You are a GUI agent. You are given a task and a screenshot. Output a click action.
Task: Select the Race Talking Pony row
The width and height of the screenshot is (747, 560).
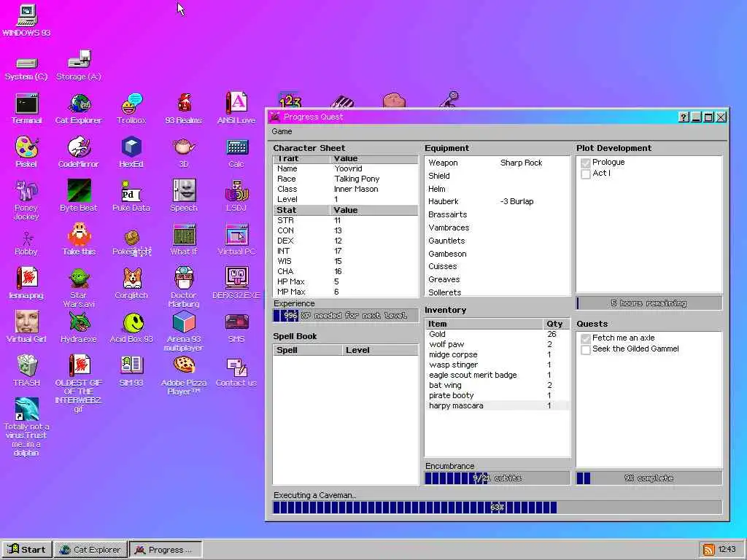(345, 179)
